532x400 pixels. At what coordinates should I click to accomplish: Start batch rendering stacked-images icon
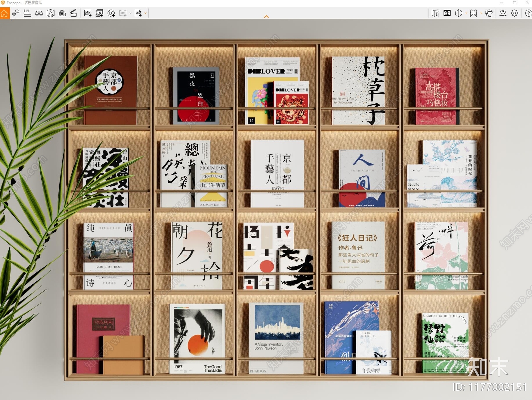(99, 13)
